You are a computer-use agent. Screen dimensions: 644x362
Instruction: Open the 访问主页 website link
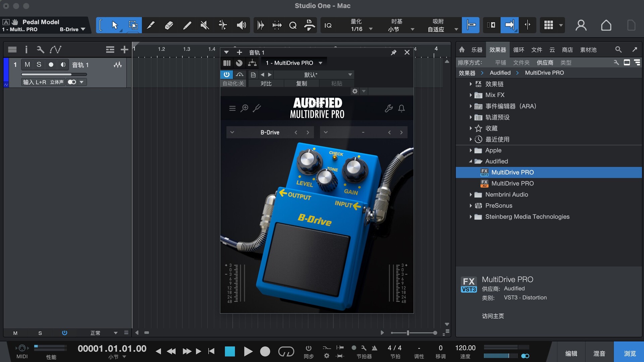point(493,316)
